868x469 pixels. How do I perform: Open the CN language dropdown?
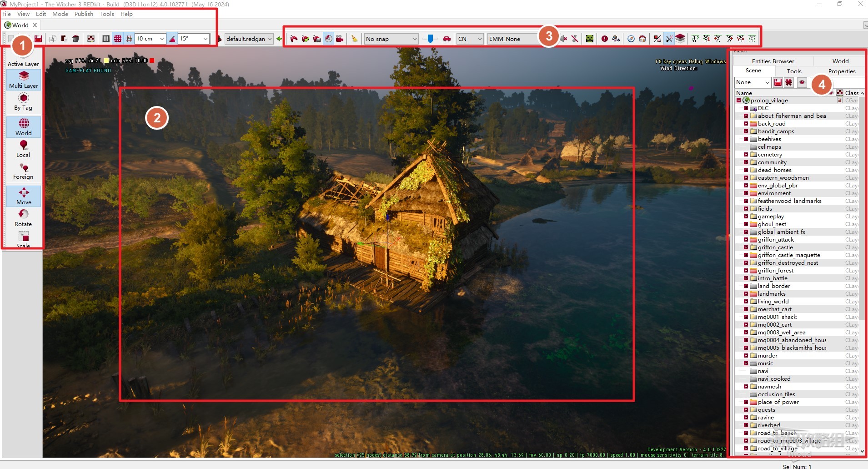[x=470, y=39]
